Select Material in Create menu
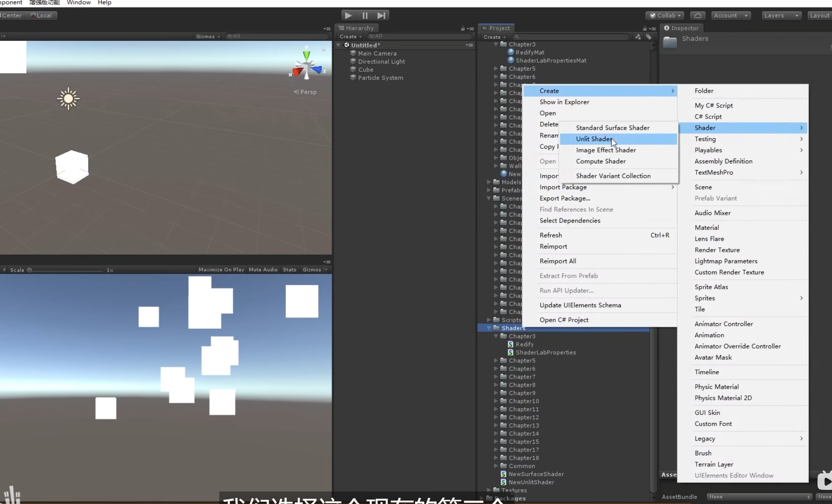 click(707, 228)
